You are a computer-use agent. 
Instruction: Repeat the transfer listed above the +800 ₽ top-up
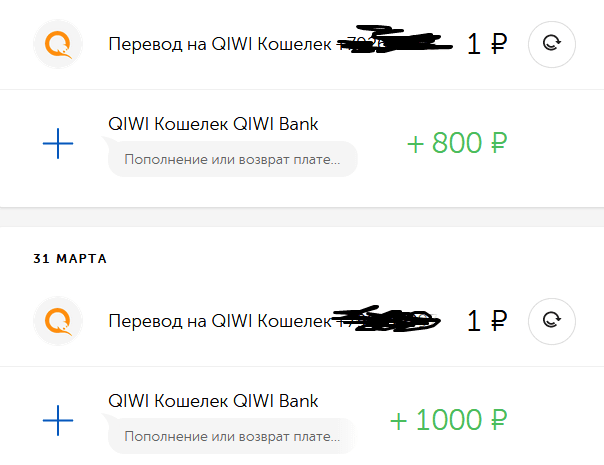pyautogui.click(x=552, y=44)
